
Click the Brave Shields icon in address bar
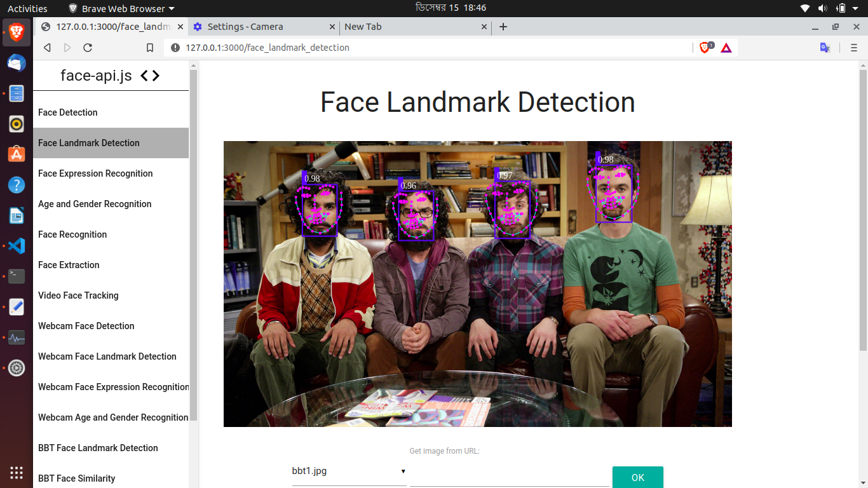(x=705, y=47)
